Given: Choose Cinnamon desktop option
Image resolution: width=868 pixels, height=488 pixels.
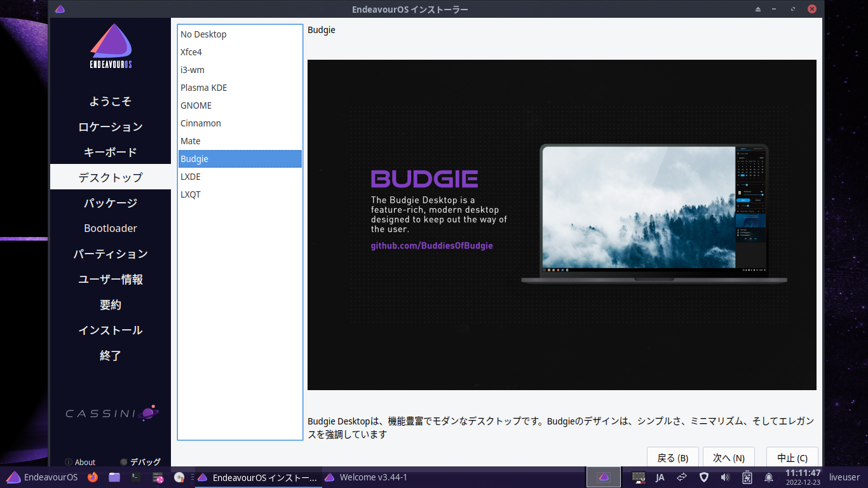Looking at the screenshot, I should click(x=240, y=123).
